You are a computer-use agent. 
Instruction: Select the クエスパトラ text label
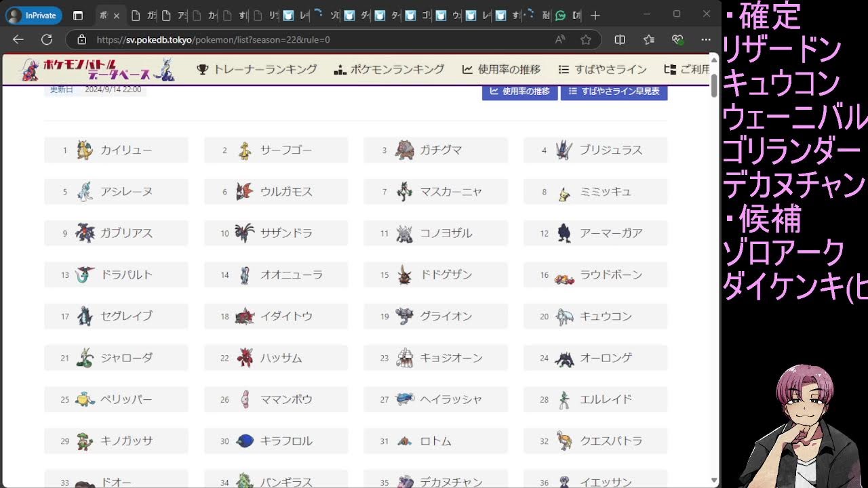[611, 441]
